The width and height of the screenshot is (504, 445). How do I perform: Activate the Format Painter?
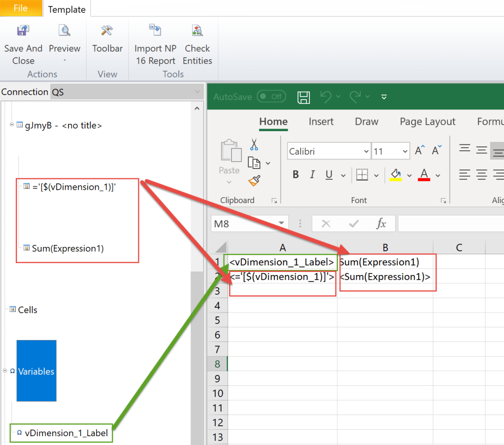[x=254, y=180]
